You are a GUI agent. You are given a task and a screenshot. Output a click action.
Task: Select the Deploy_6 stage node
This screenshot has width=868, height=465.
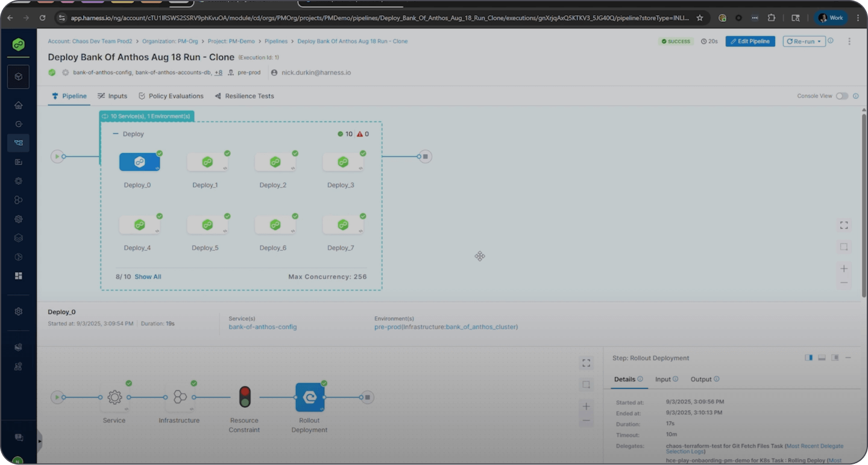coord(275,225)
